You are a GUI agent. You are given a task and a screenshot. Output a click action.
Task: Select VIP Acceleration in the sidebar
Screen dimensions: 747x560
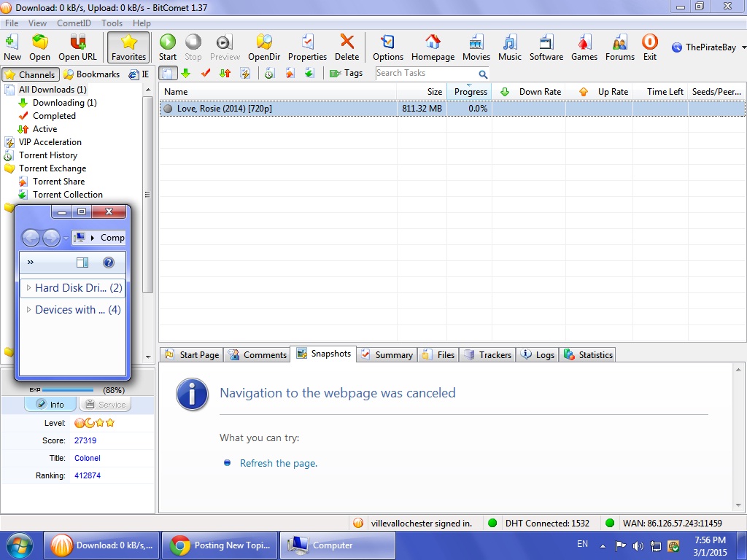[50, 142]
